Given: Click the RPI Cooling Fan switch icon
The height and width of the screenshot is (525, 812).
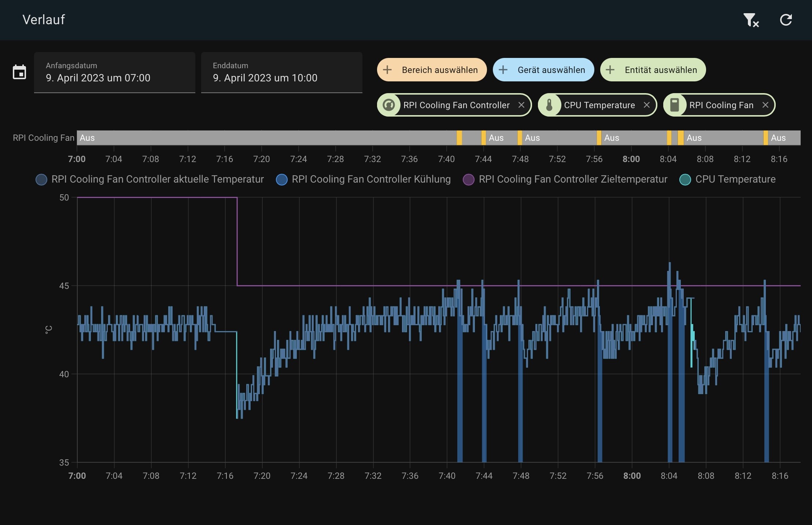Looking at the screenshot, I should pyautogui.click(x=675, y=105).
